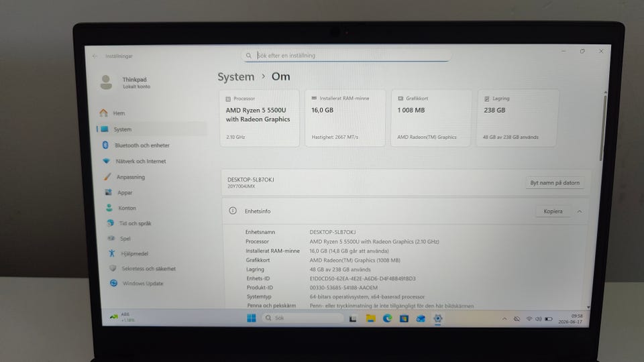This screenshot has width=644, height=362.
Task: Launch Microsoft Edge from the taskbar
Action: point(387,318)
